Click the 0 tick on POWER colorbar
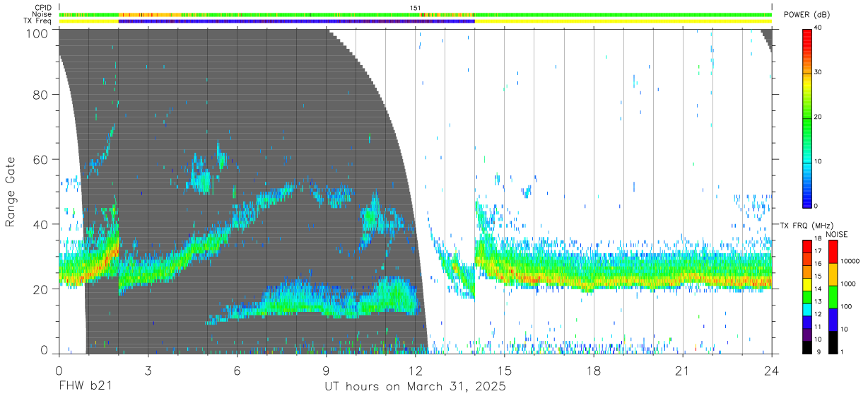 click(x=817, y=206)
